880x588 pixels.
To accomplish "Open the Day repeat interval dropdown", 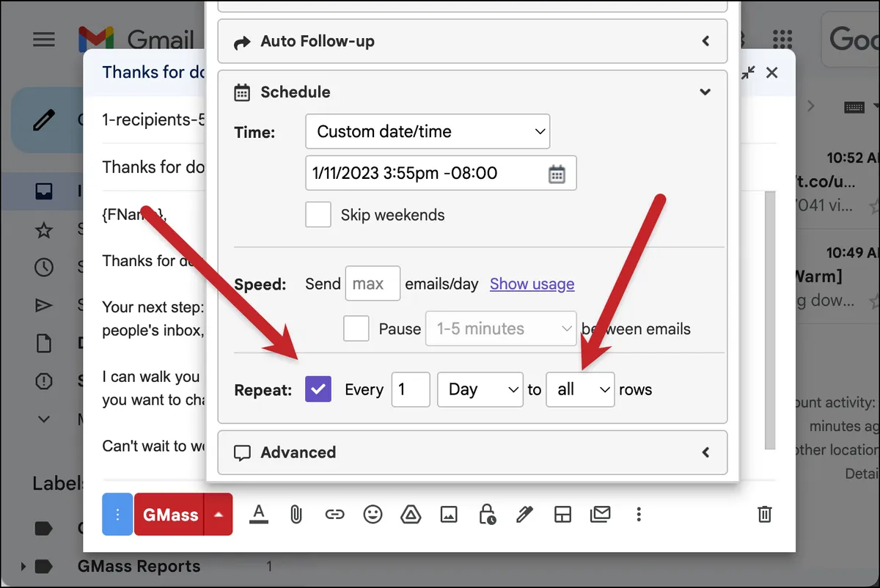I will 480,389.
